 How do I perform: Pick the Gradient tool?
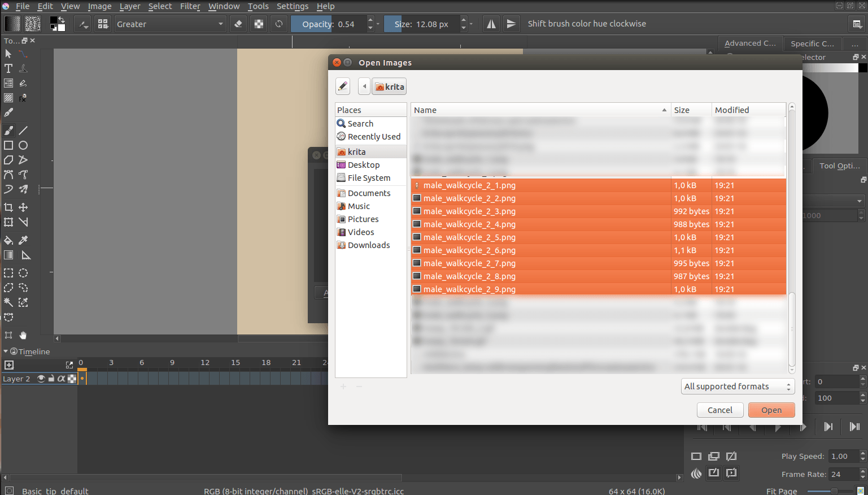[x=8, y=255]
